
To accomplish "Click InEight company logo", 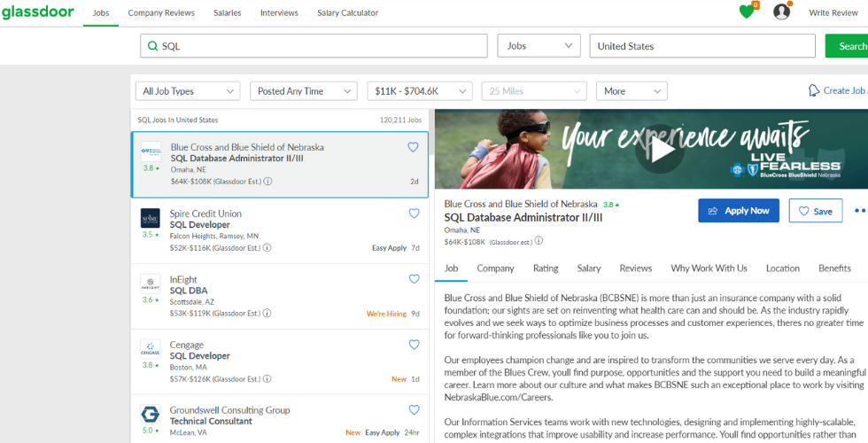I will point(150,284).
